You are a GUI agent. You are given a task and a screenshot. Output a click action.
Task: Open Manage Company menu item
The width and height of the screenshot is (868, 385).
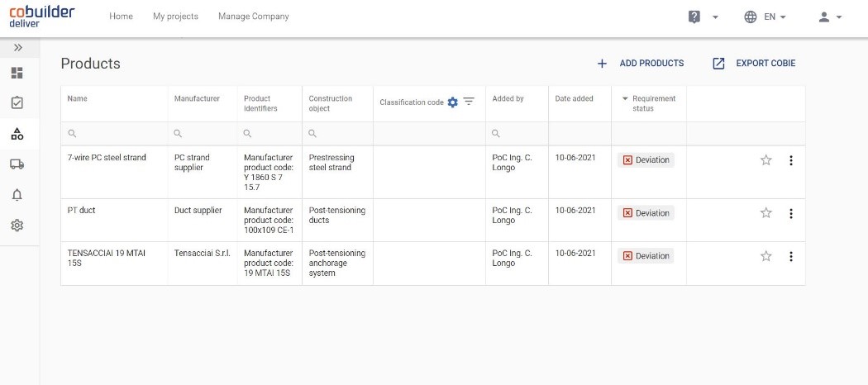point(253,17)
